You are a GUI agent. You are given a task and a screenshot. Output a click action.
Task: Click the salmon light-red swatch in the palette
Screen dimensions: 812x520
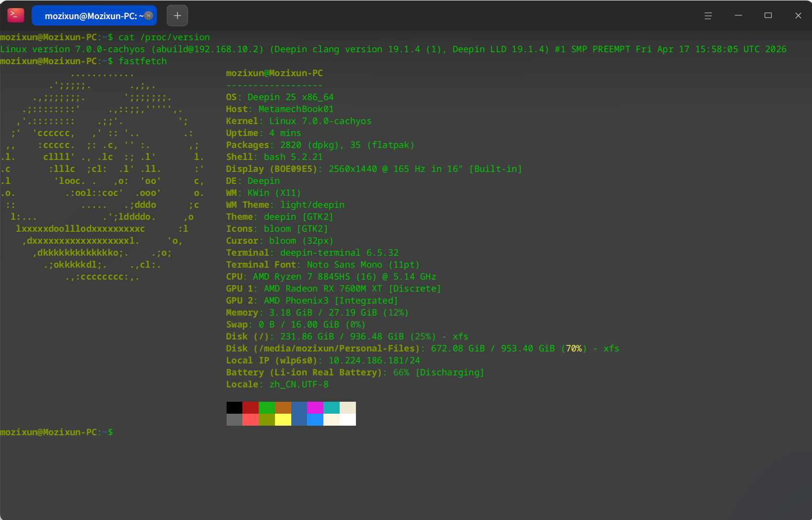251,419
